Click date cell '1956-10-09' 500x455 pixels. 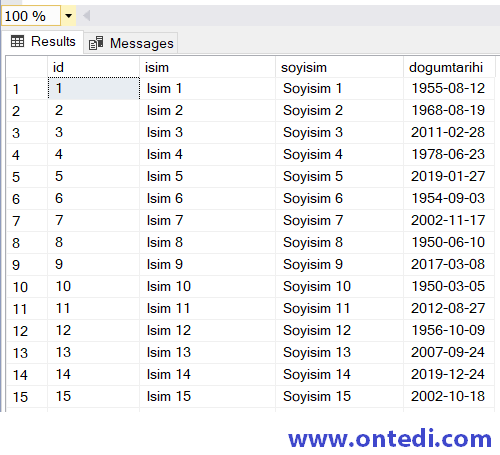pyautogui.click(x=449, y=331)
